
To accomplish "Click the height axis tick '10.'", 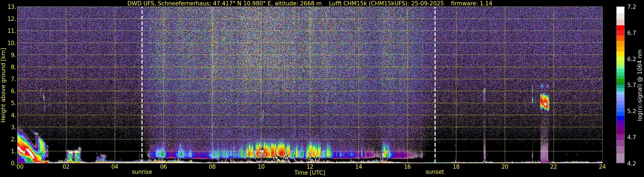I will pos(12,43).
